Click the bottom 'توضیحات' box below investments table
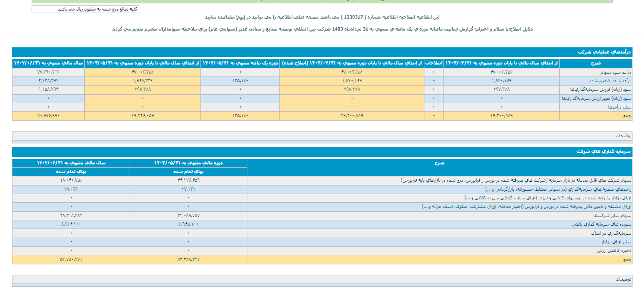644x294 pixels. [322, 279]
